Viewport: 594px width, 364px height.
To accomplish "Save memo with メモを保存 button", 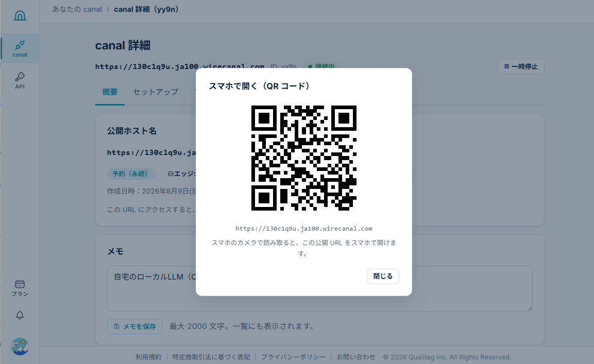I will pos(134,326).
